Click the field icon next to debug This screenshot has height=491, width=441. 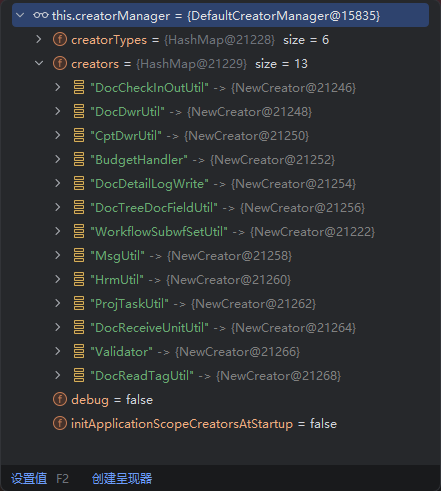pos(60,399)
